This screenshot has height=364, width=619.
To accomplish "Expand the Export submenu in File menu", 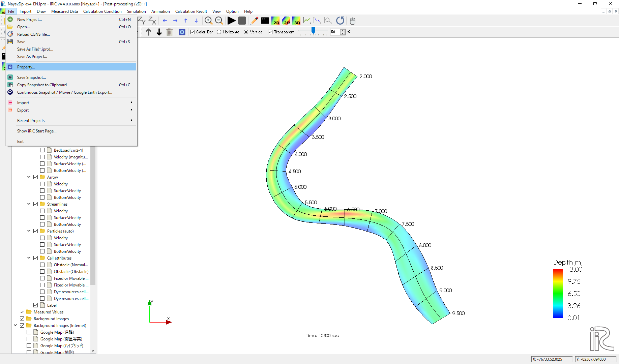I will 71,110.
